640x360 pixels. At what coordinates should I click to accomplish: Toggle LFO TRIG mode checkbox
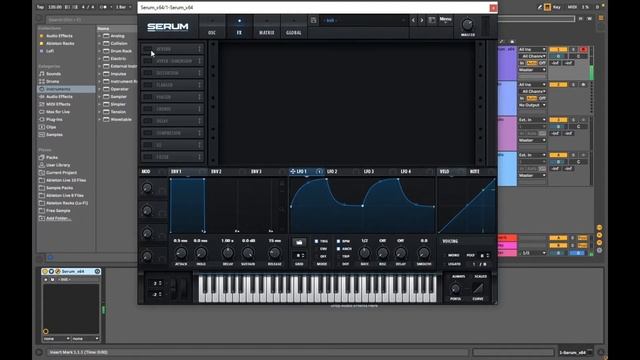click(x=316, y=241)
